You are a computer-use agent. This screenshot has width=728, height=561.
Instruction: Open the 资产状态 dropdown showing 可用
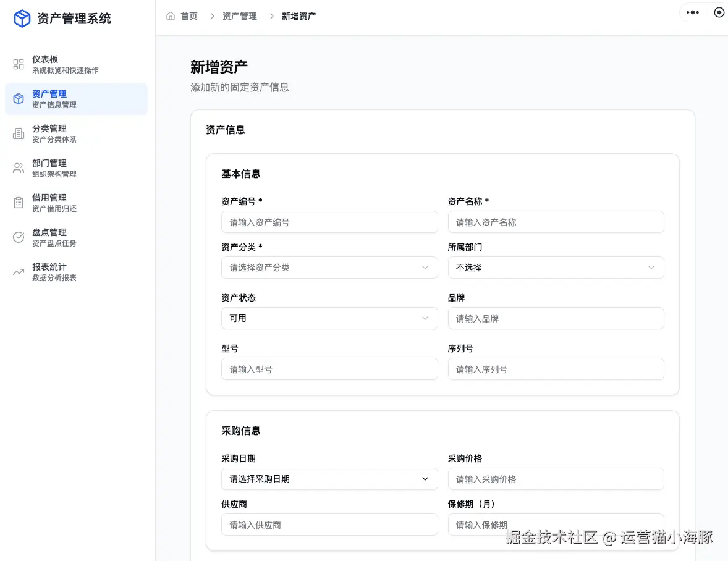pos(329,318)
